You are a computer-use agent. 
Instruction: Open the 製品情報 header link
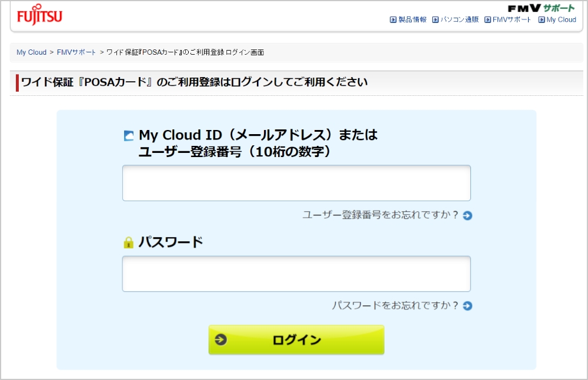coord(412,20)
